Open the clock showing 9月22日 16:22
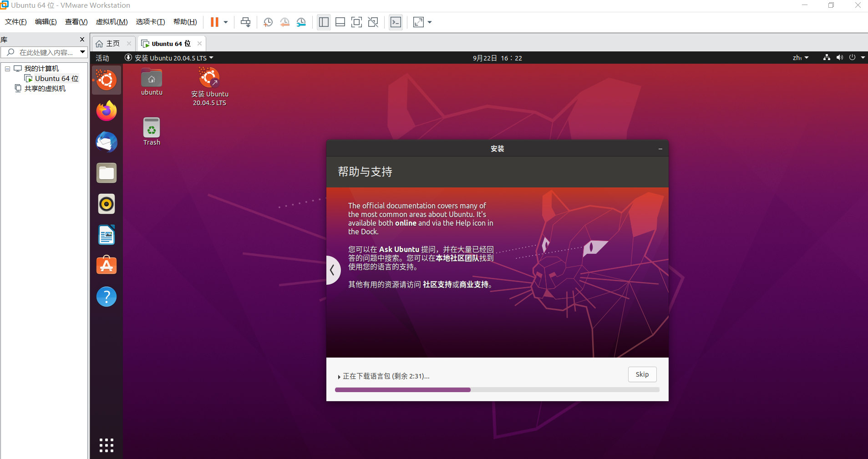 click(497, 58)
